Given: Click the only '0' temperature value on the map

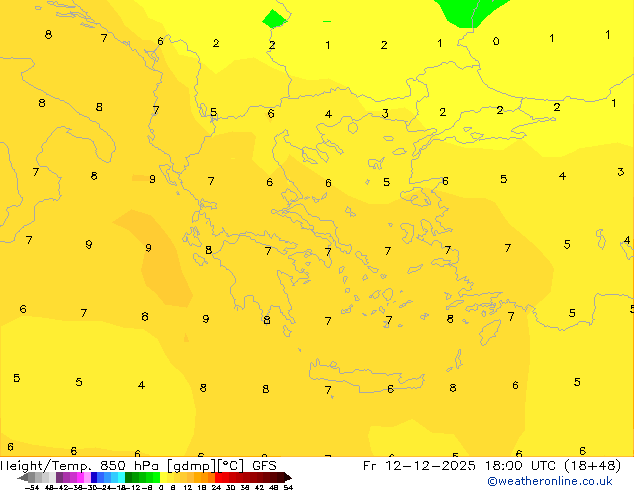Looking at the screenshot, I should pyautogui.click(x=496, y=41).
